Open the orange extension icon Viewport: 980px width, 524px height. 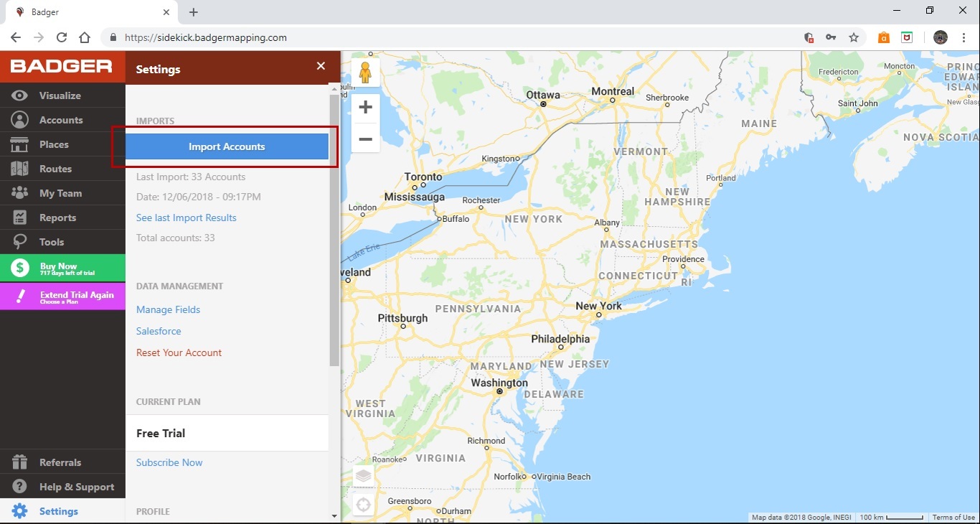point(884,37)
